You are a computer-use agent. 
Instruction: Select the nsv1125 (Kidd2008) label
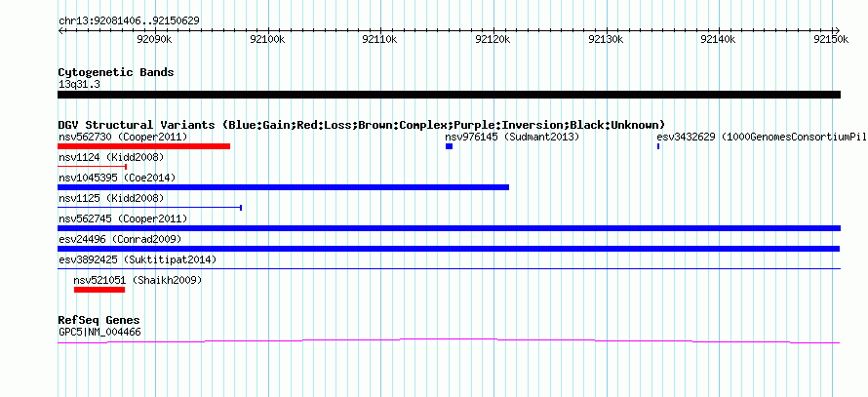tap(111, 198)
